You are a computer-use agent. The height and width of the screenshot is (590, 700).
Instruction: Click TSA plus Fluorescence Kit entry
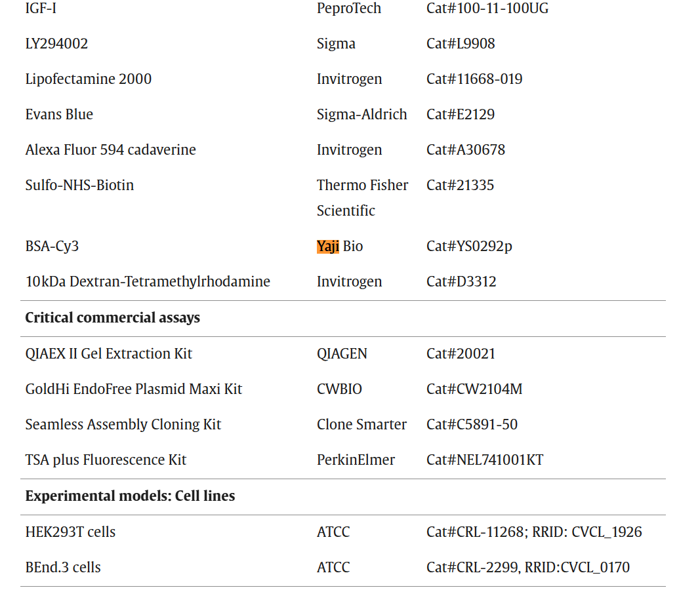click(x=106, y=460)
